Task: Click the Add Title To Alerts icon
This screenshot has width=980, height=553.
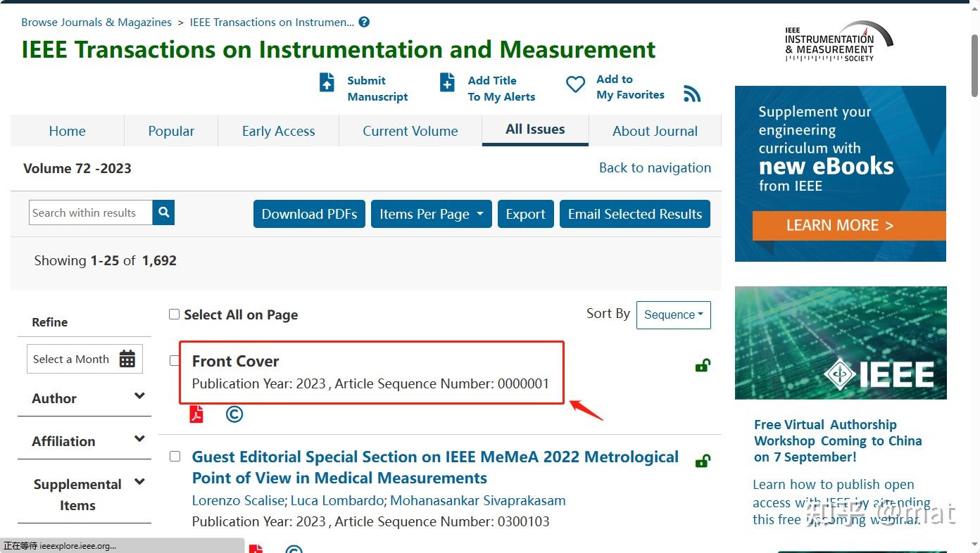Action: tap(447, 82)
